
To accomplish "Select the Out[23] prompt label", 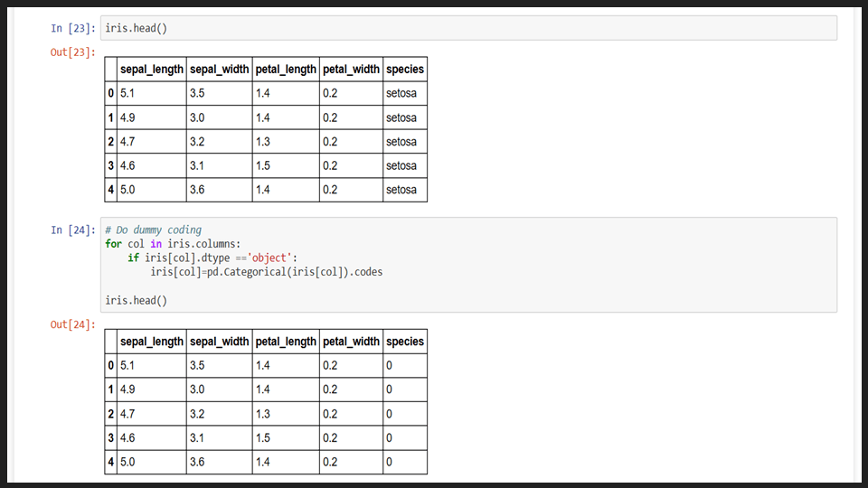I will [x=73, y=52].
